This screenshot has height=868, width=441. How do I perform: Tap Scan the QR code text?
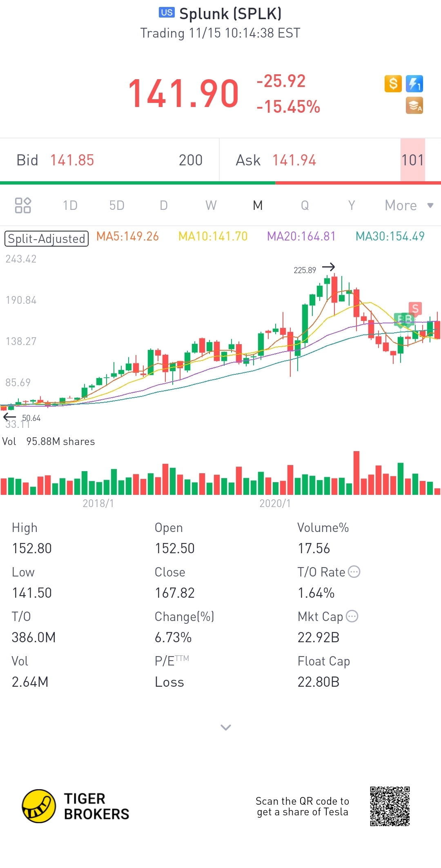coord(303,806)
